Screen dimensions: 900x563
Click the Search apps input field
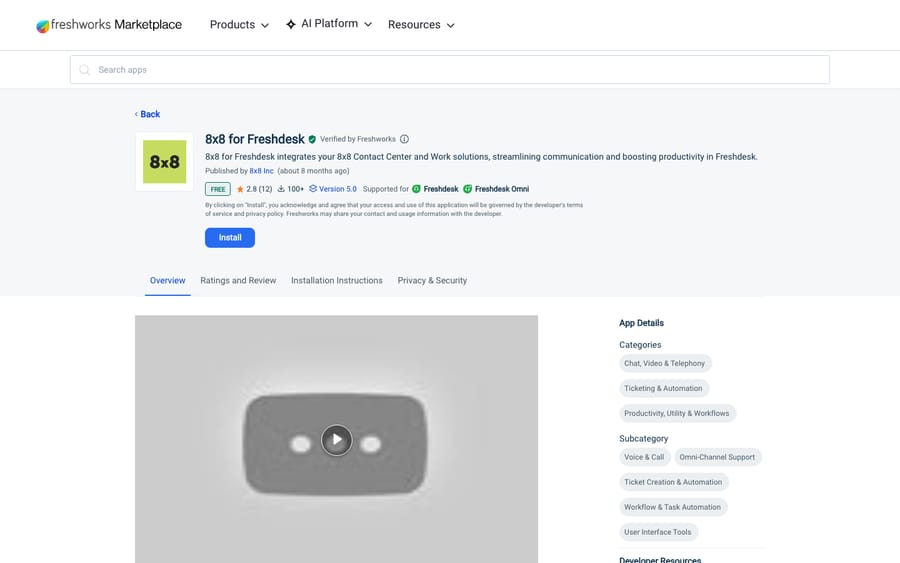pyautogui.click(x=450, y=69)
